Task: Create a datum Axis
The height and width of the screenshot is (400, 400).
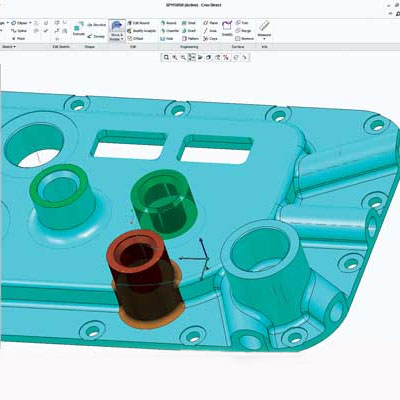Action: [x=210, y=31]
